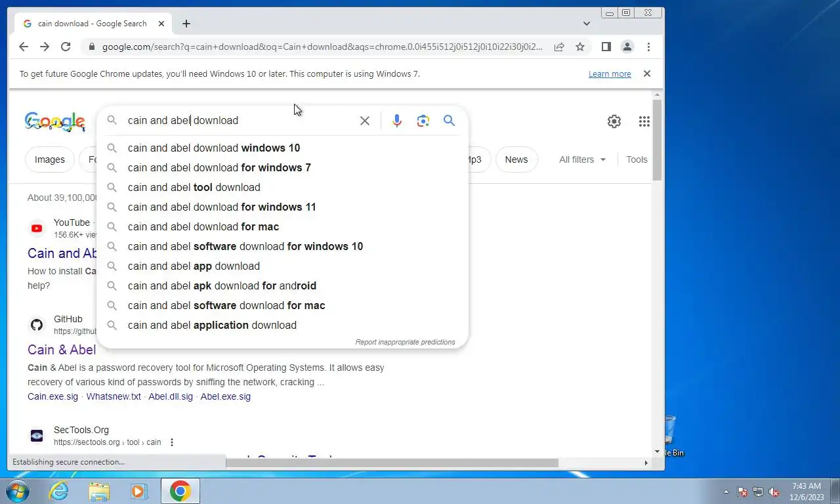The height and width of the screenshot is (504, 840).
Task: Show hidden system tray icons
Action: 726,492
